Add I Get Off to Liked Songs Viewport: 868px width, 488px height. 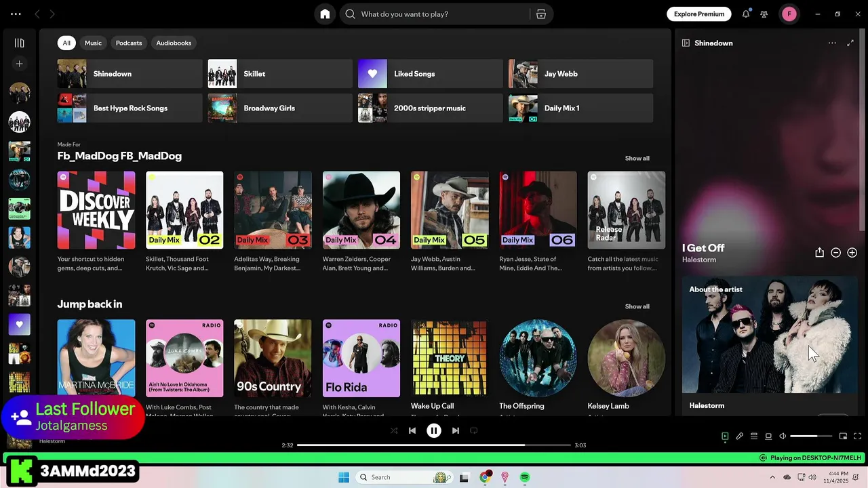[852, 252]
